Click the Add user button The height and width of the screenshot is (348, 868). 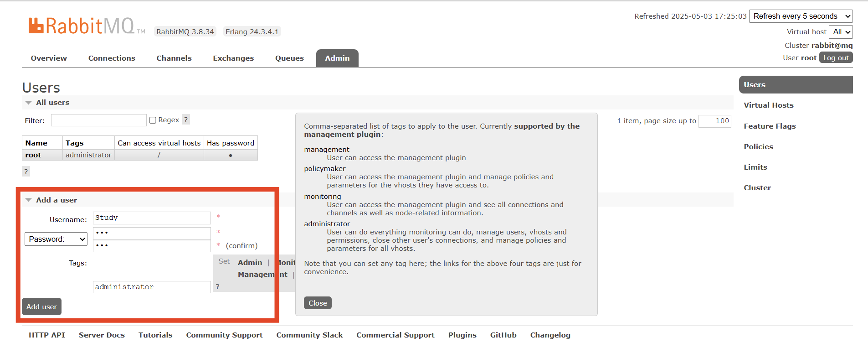pos(41,306)
